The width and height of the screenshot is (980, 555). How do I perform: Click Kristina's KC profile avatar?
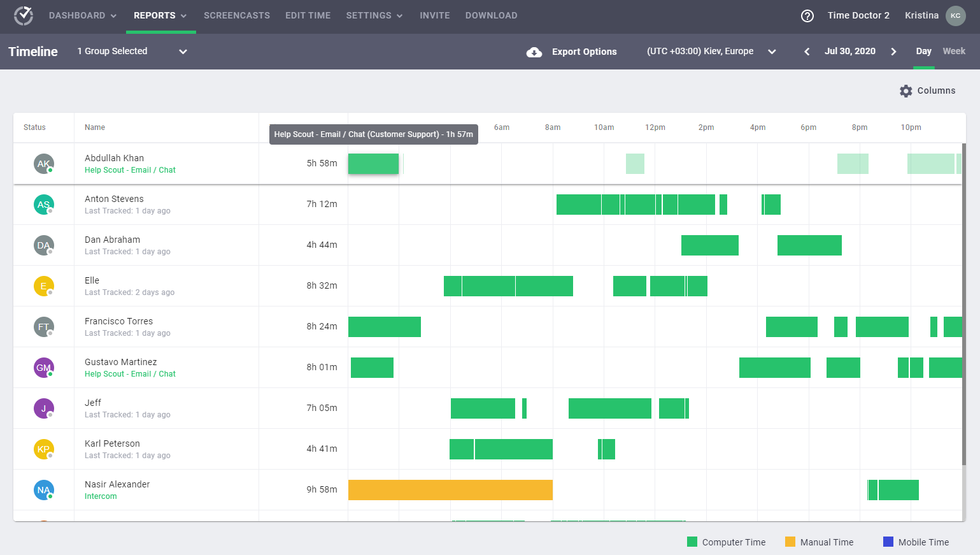(x=955, y=16)
